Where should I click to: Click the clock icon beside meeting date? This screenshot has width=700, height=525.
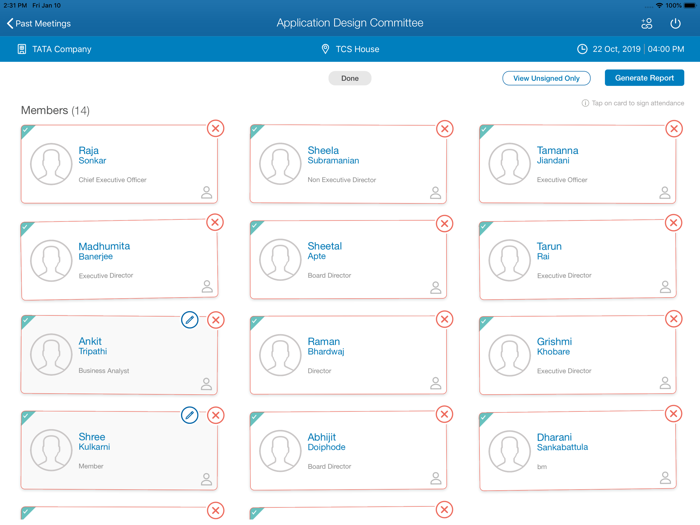[x=582, y=49]
